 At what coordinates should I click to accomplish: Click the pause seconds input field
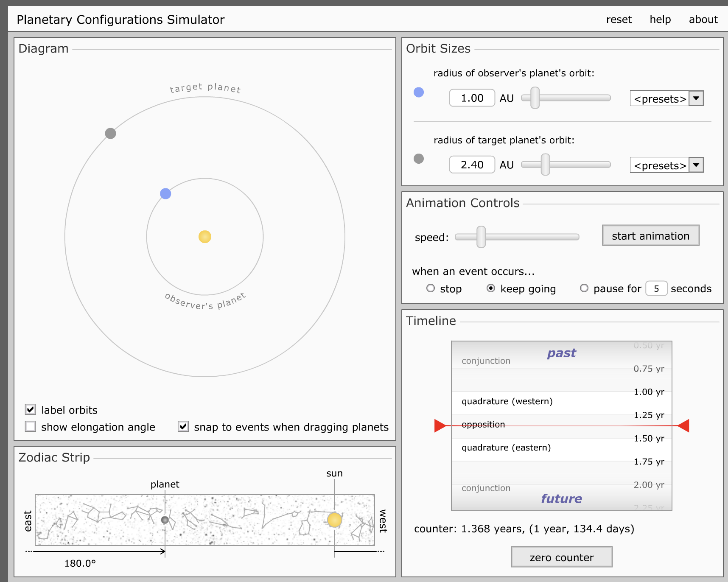point(656,288)
